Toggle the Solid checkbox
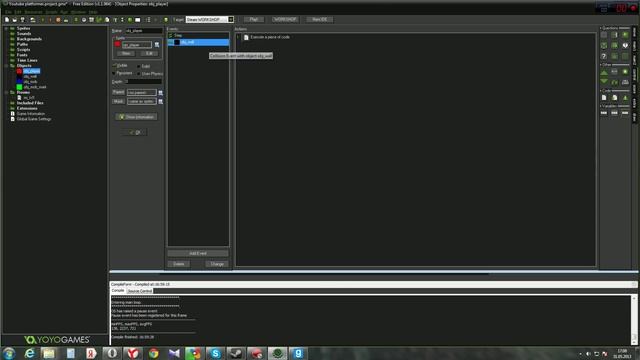 click(139, 66)
